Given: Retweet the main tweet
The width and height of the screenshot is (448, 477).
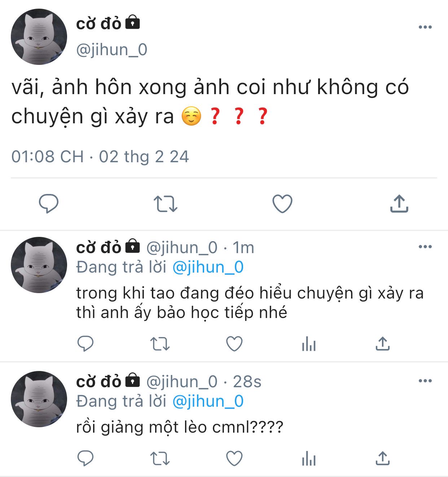Looking at the screenshot, I should (166, 204).
